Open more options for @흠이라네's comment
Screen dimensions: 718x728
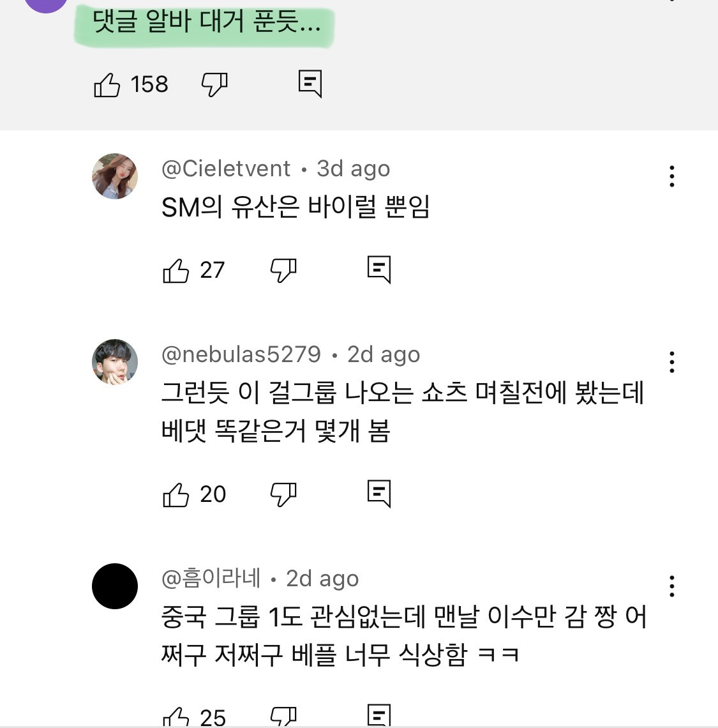pyautogui.click(x=671, y=586)
